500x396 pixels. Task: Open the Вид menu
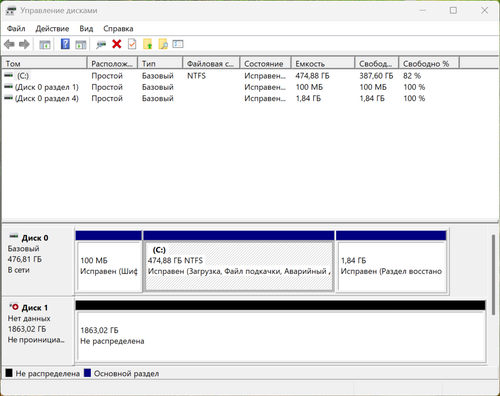[86, 29]
